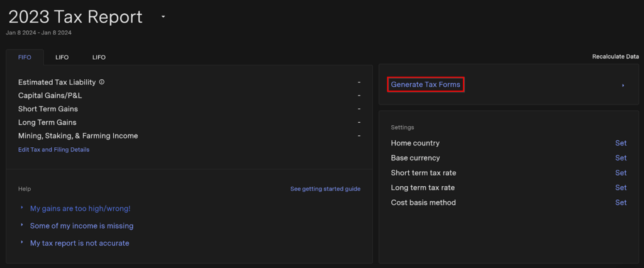
Task: Open Edit Tax and Filing Details
Action: coord(54,150)
